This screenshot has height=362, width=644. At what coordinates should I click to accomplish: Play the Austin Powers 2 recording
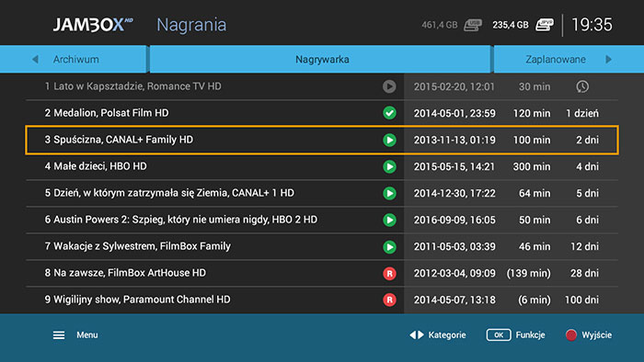(389, 220)
